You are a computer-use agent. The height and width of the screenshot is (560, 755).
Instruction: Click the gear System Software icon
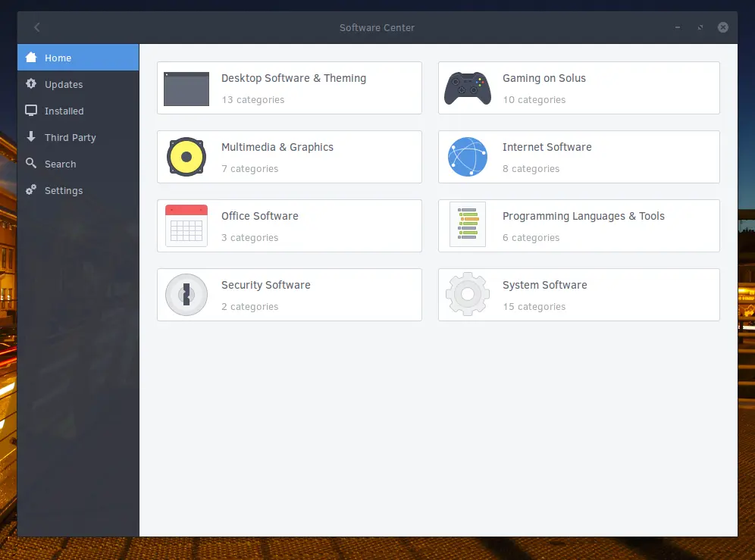click(x=467, y=294)
